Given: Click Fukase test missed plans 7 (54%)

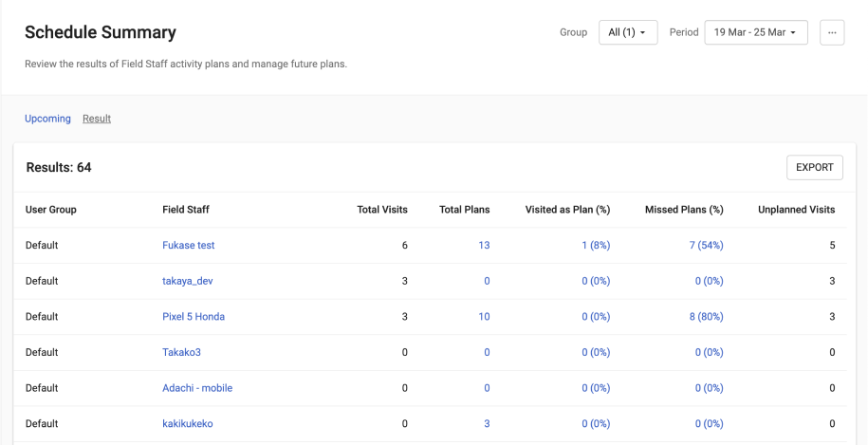Looking at the screenshot, I should pos(706,245).
